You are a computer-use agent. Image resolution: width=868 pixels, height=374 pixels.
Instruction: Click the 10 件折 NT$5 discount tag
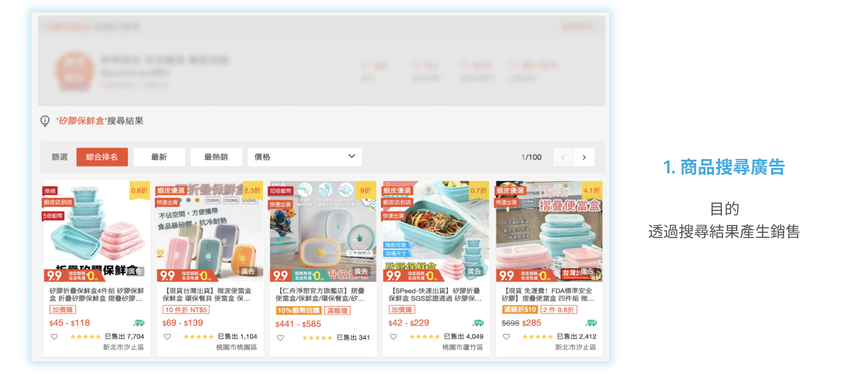click(x=186, y=310)
